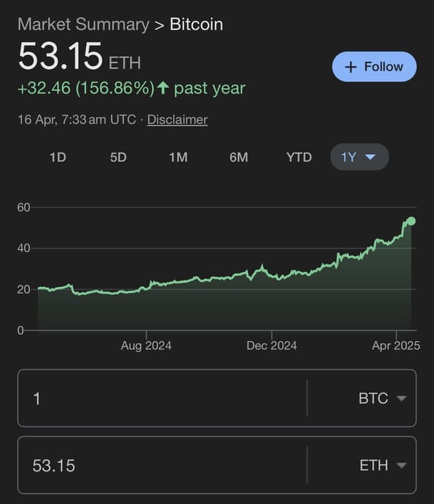Follow Bitcoin with the Follow button
The image size is (434, 504).
pos(374,66)
